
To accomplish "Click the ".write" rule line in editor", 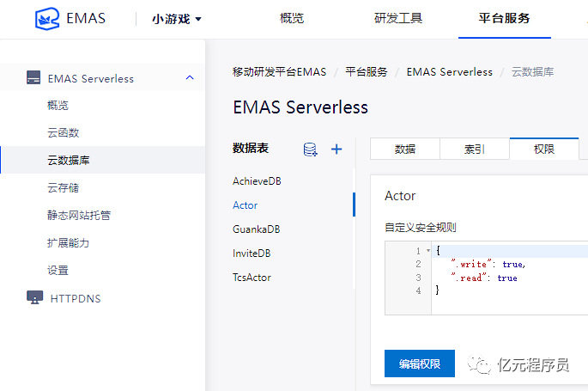I will click(x=488, y=264).
